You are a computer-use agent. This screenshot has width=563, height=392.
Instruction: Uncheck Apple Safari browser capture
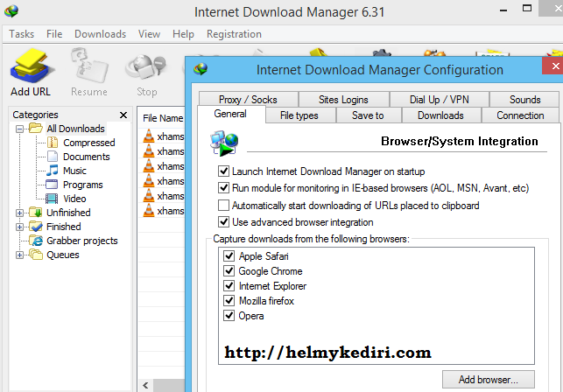pyautogui.click(x=229, y=256)
